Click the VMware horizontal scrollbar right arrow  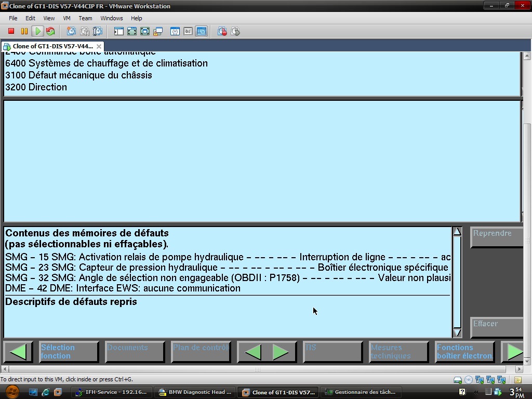[519, 369]
